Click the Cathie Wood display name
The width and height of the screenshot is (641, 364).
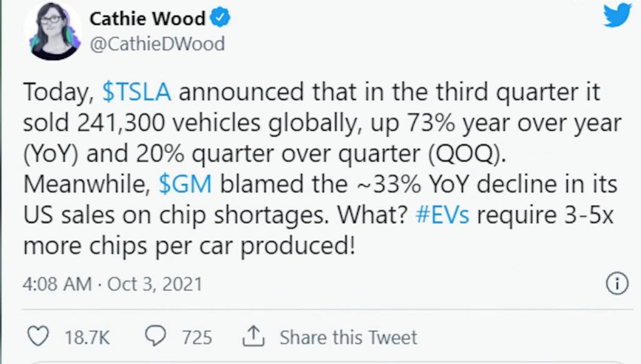pyautogui.click(x=147, y=19)
